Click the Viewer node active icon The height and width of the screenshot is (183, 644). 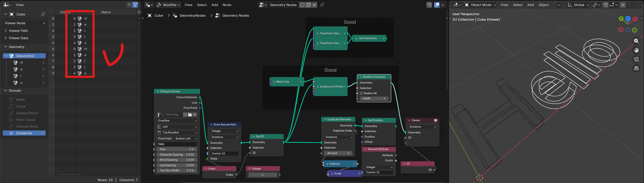[x=436, y=120]
